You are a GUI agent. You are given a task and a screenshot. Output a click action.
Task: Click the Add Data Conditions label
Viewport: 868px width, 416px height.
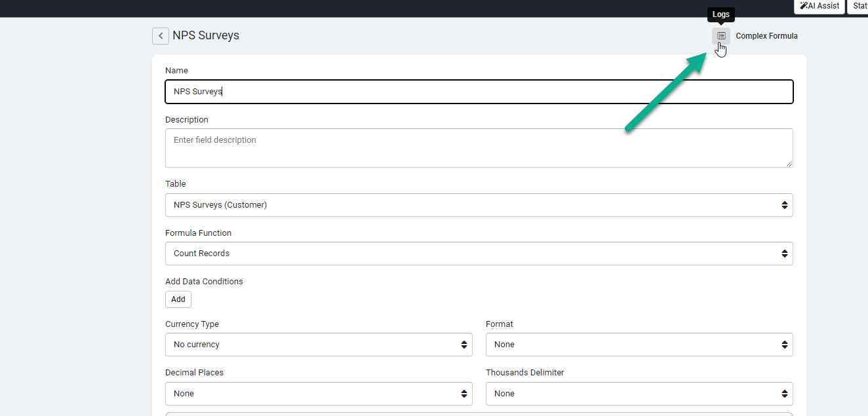pos(204,282)
